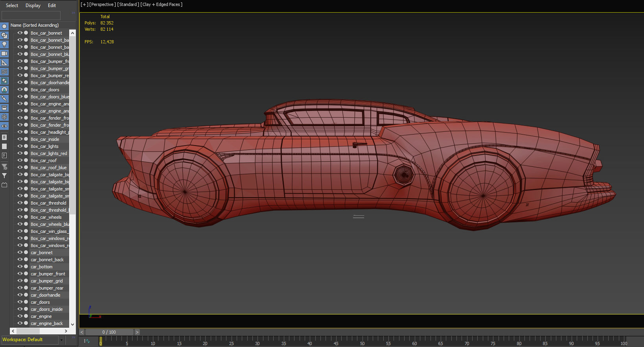The width and height of the screenshot is (644, 347).
Task: Open the Mini Curve Editor icon
Action: [x=87, y=341]
